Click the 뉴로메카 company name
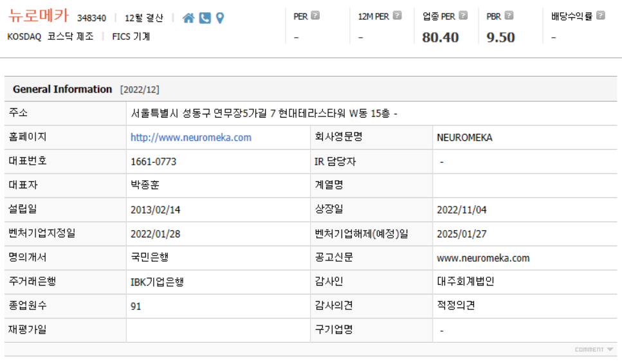Image resolution: width=622 pixels, height=364 pixels. point(39,16)
